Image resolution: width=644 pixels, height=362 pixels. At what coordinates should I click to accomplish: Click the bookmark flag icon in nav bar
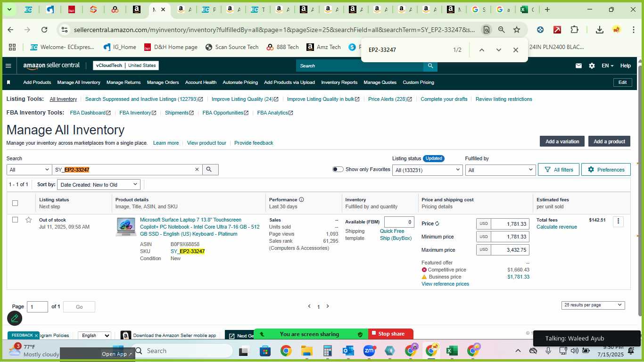click(x=8, y=82)
